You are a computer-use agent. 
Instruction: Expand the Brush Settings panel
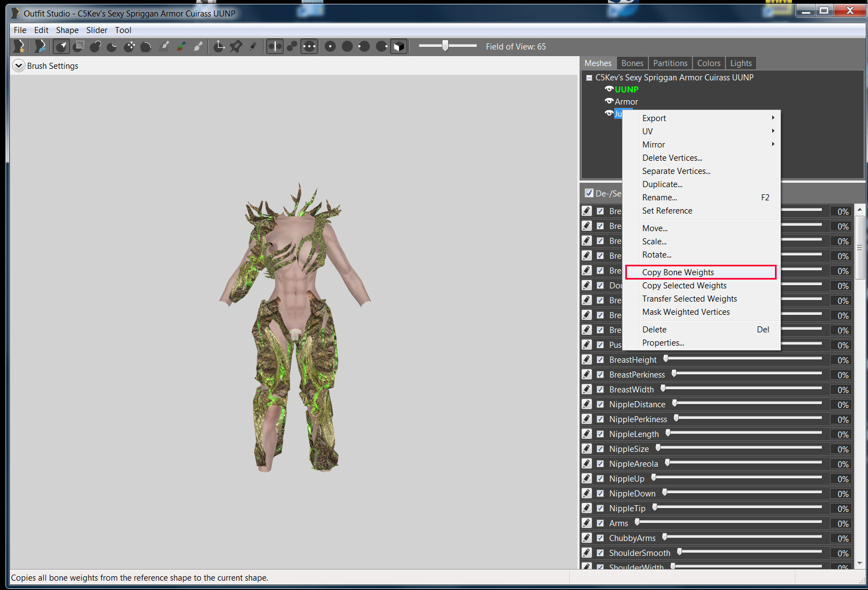point(19,65)
